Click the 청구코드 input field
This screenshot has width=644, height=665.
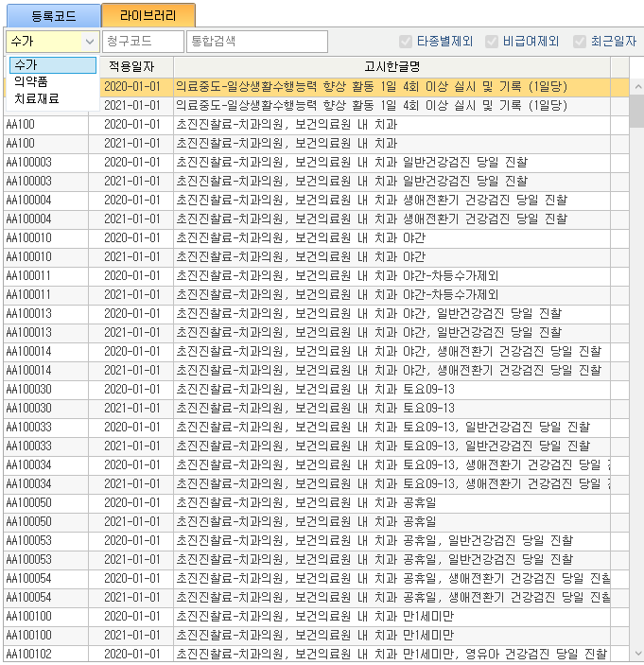pos(143,42)
